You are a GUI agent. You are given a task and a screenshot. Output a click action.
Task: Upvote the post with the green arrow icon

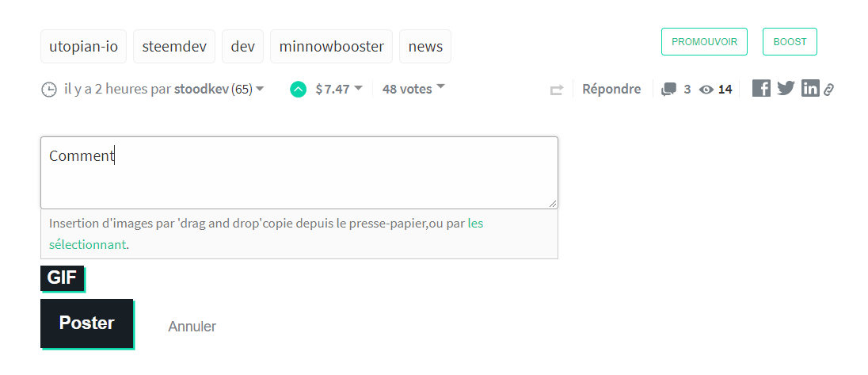(x=298, y=89)
